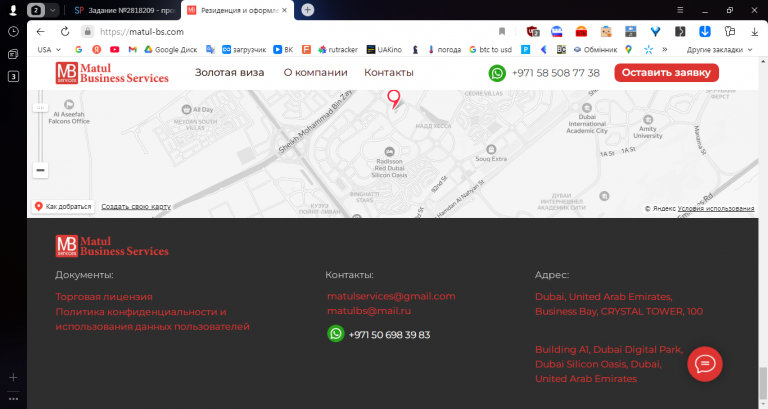The height and width of the screenshot is (409, 768).
Task: Reload the current page
Action: tap(65, 32)
